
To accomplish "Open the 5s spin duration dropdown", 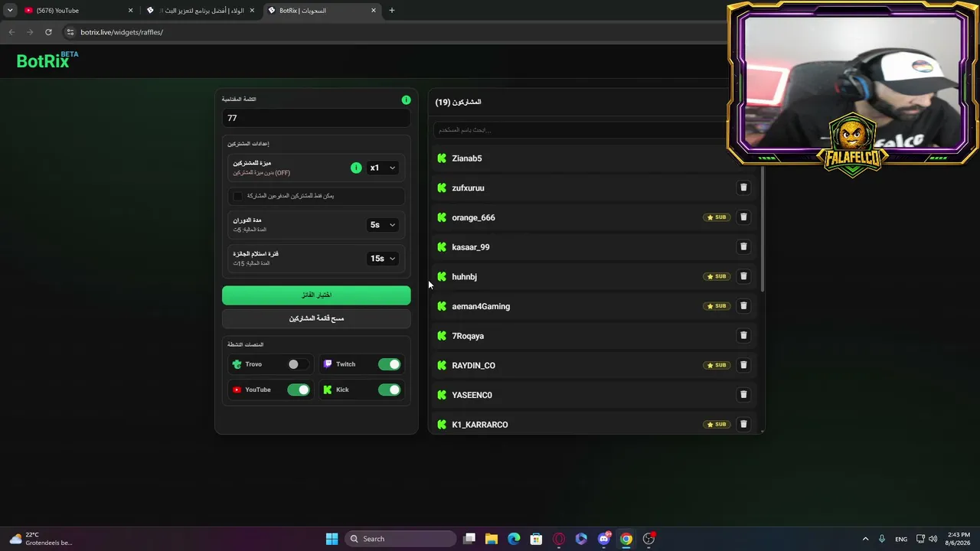I will [x=383, y=225].
